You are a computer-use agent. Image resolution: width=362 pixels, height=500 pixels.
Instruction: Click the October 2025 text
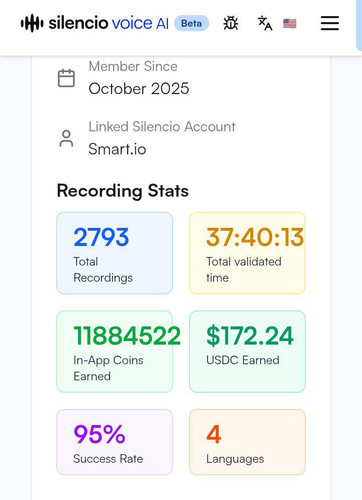[139, 89]
